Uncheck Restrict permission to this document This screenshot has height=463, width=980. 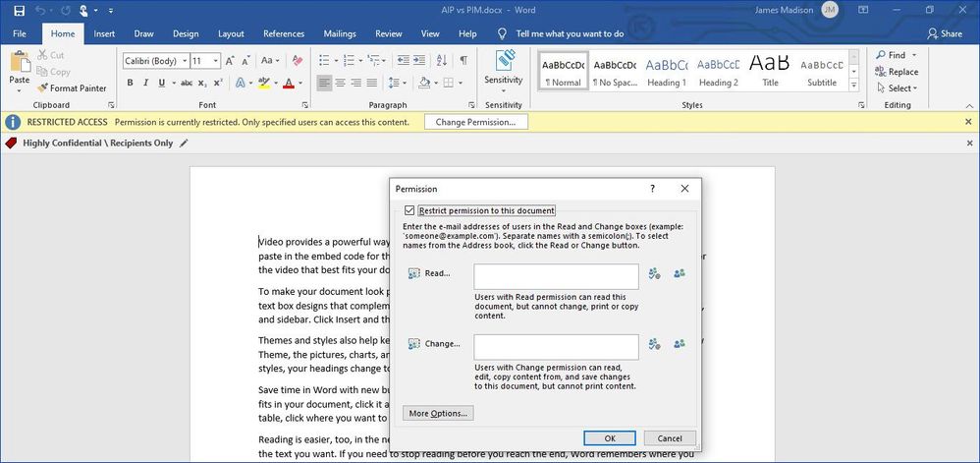click(x=410, y=210)
